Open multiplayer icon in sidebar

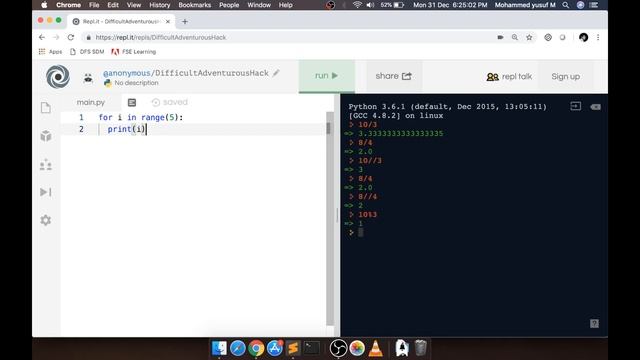pyautogui.click(x=46, y=164)
